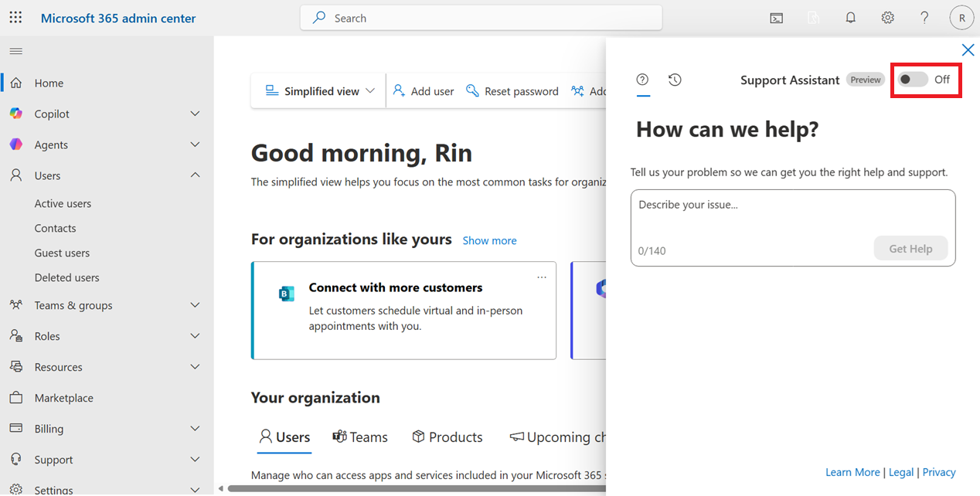Open the notifications bell

[x=851, y=18]
